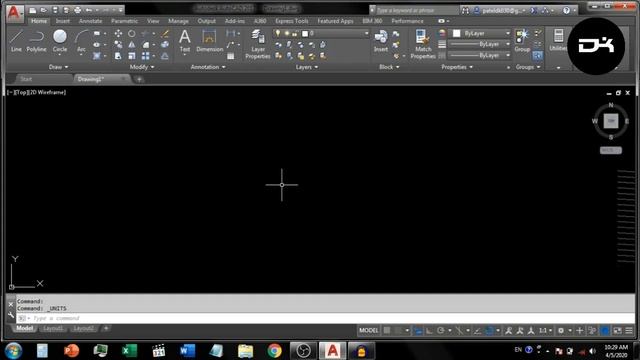Switch to the Express Tools tab
Image resolution: width=640 pixels, height=360 pixels.
(291, 21)
